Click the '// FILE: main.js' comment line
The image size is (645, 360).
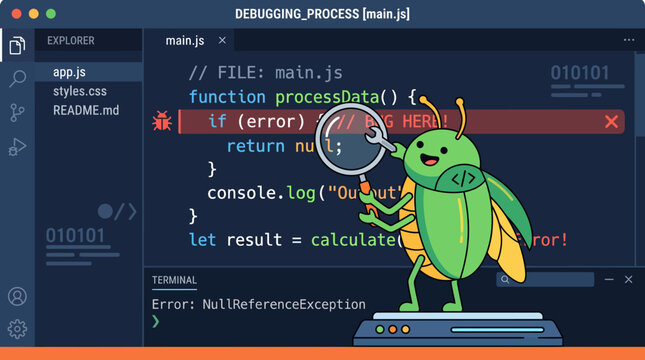point(266,73)
